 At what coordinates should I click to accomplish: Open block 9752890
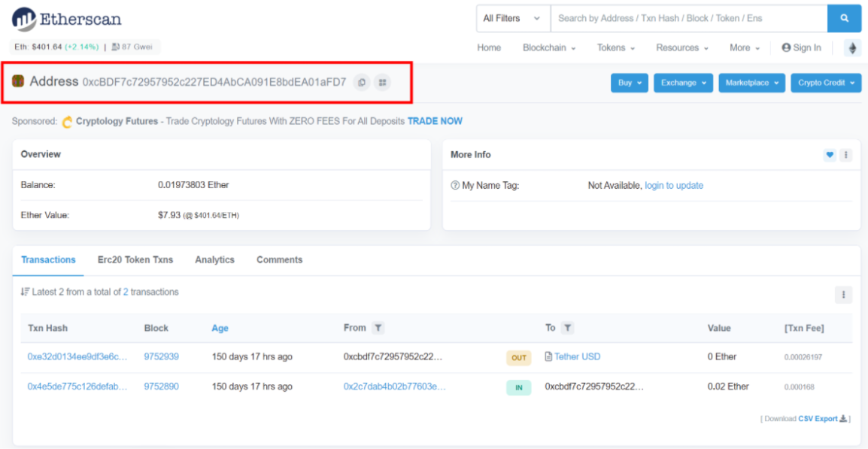161,387
